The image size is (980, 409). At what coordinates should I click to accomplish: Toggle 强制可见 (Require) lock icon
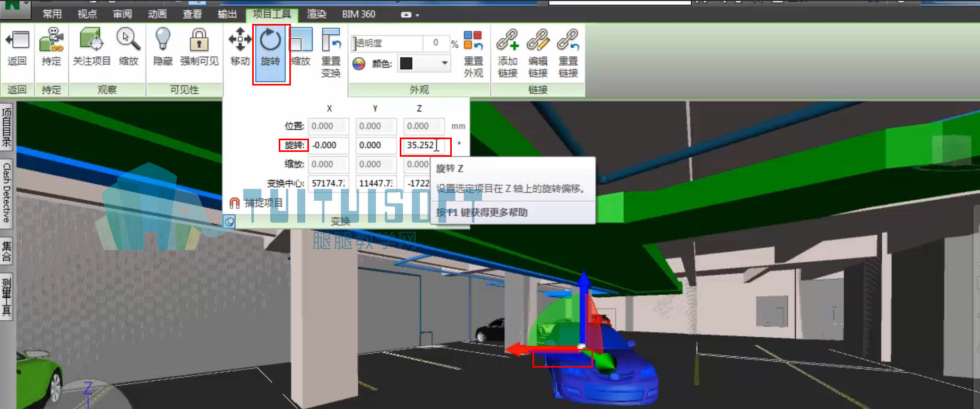pyautogui.click(x=199, y=48)
